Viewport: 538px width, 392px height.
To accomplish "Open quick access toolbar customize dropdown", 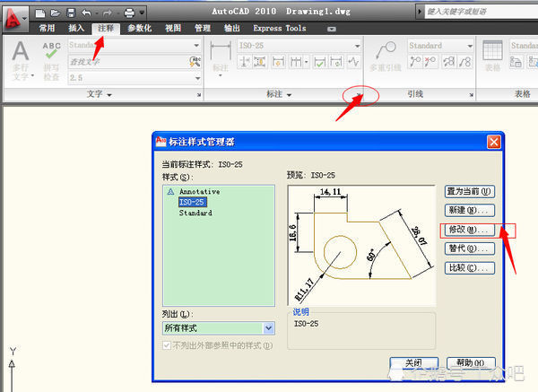I will click(x=142, y=13).
